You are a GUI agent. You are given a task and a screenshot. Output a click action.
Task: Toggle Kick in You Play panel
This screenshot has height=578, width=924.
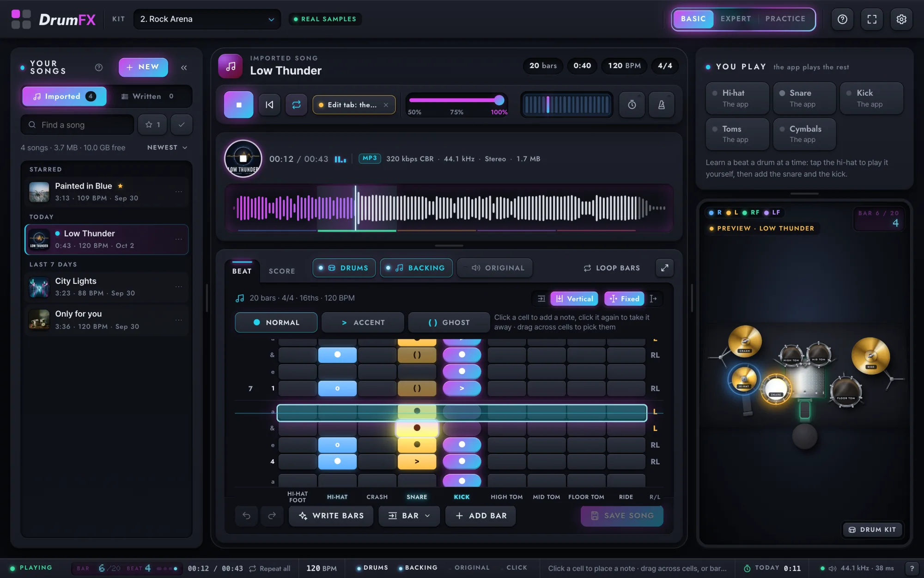click(x=871, y=98)
